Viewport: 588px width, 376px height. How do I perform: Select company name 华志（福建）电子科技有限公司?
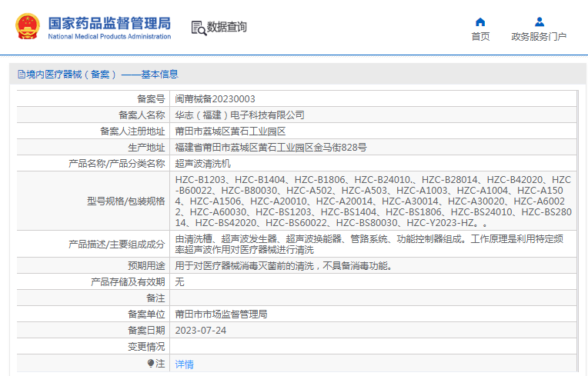(240, 115)
